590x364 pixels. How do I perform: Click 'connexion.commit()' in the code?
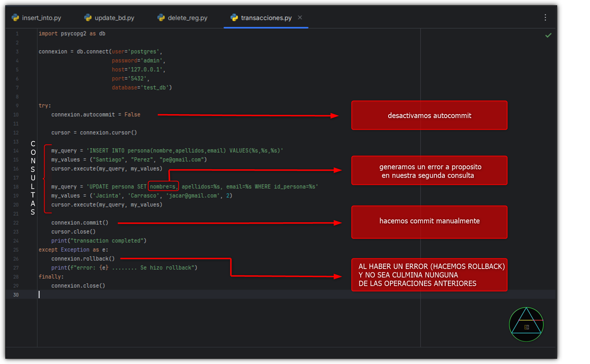(x=80, y=223)
